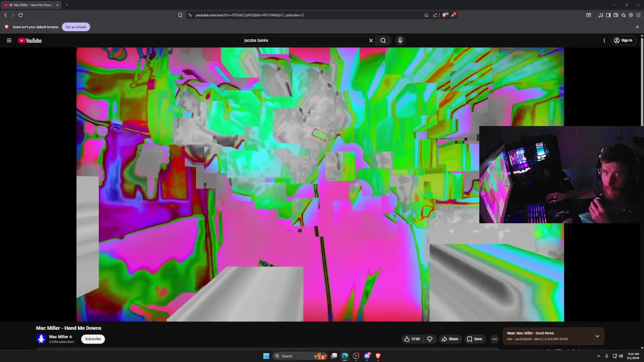Expand the Next playlist panel chevron

point(597,336)
